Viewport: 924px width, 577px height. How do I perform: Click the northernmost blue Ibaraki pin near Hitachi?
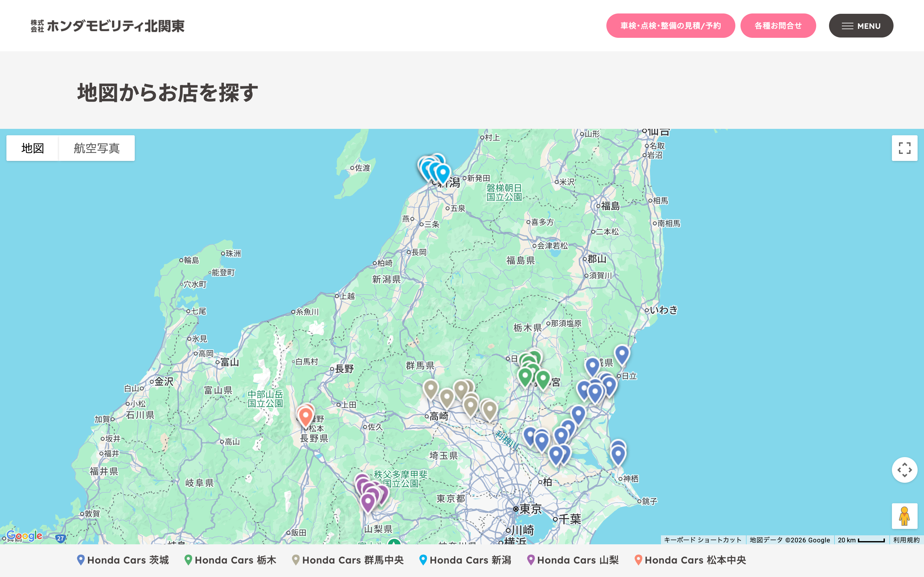click(621, 354)
